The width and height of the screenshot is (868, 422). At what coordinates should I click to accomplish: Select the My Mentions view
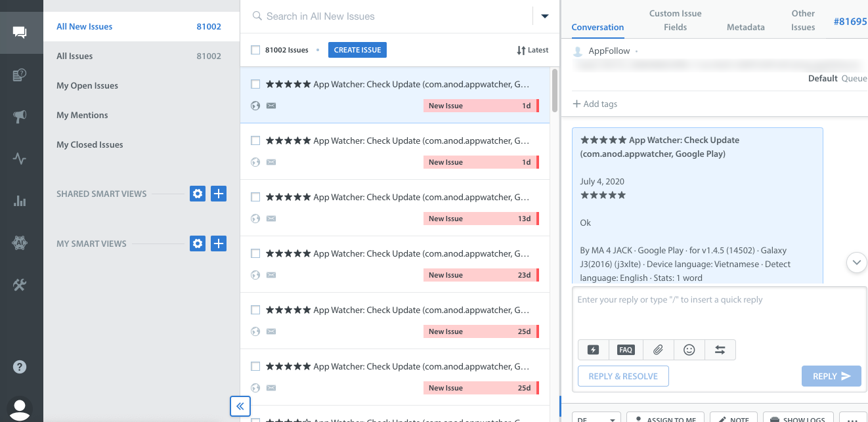click(x=142, y=116)
